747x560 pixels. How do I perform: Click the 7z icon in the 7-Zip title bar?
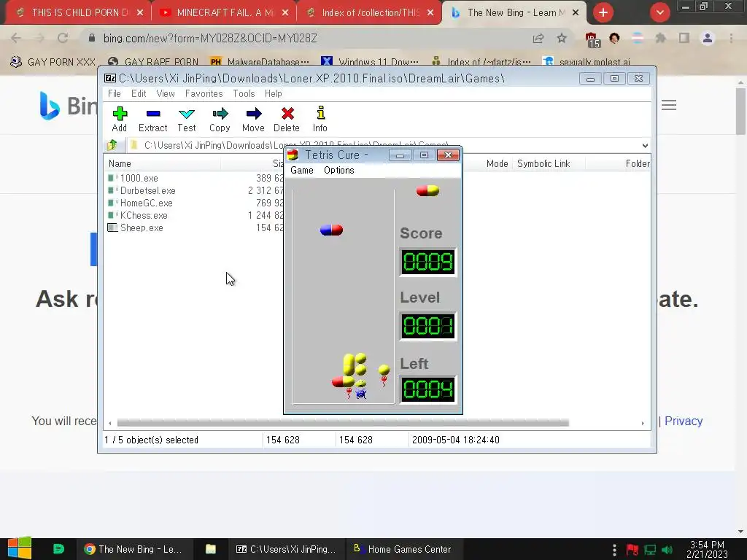coord(110,78)
